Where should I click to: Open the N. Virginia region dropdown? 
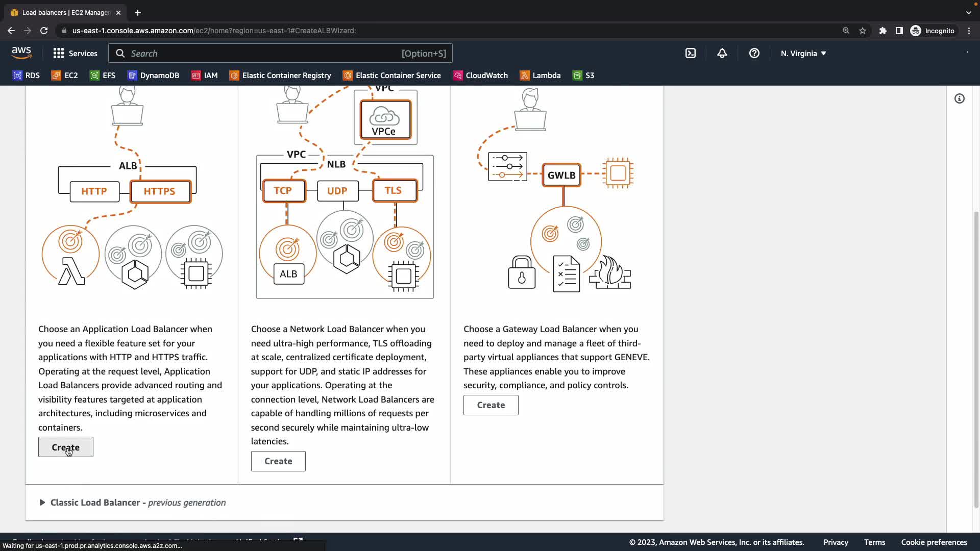(803, 53)
